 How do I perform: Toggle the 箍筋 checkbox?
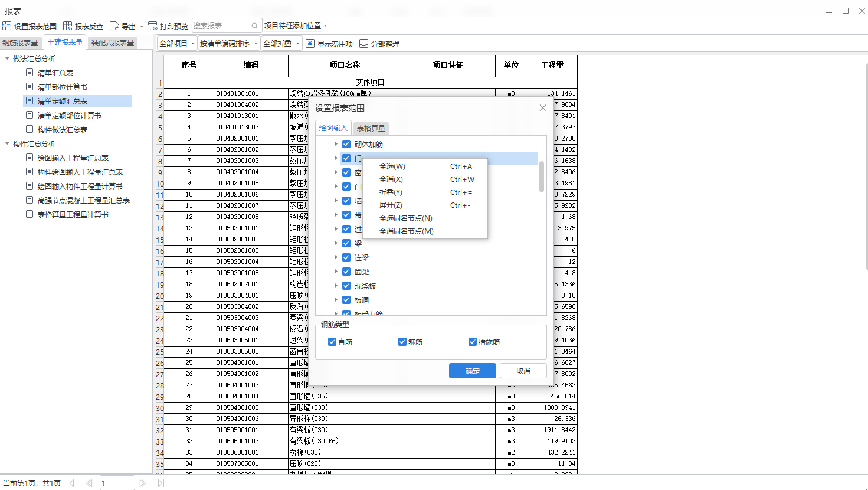402,342
